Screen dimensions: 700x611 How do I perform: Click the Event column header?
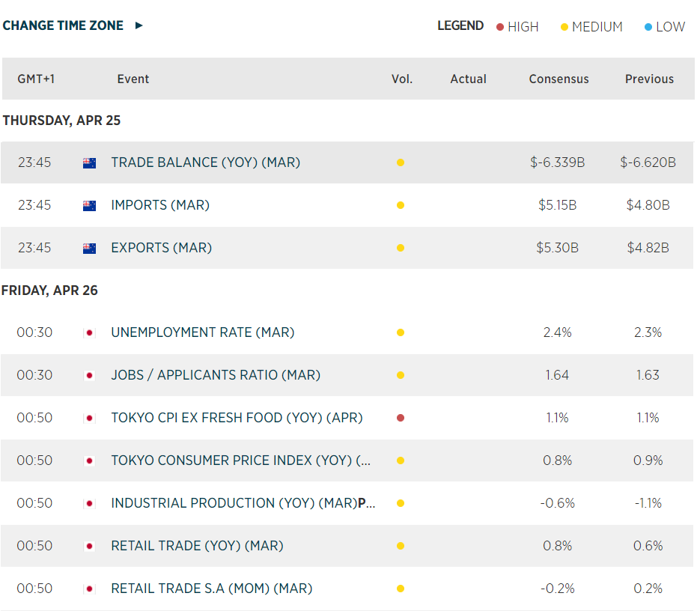tap(133, 79)
